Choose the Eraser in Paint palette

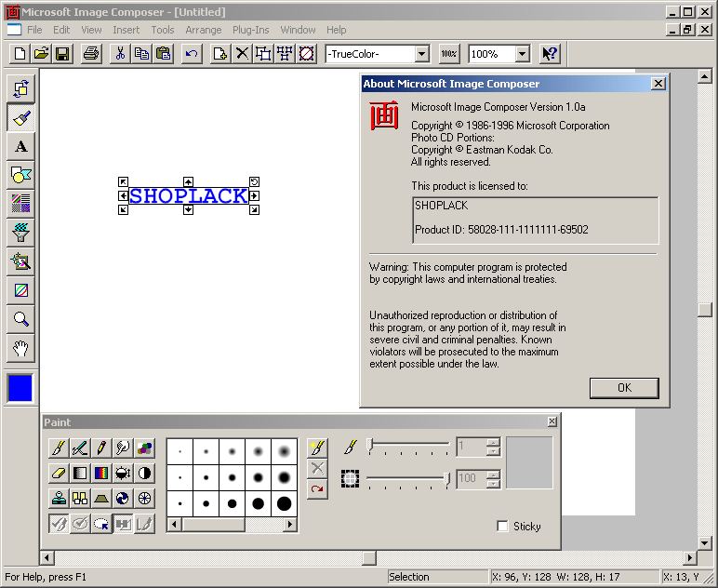(x=59, y=473)
